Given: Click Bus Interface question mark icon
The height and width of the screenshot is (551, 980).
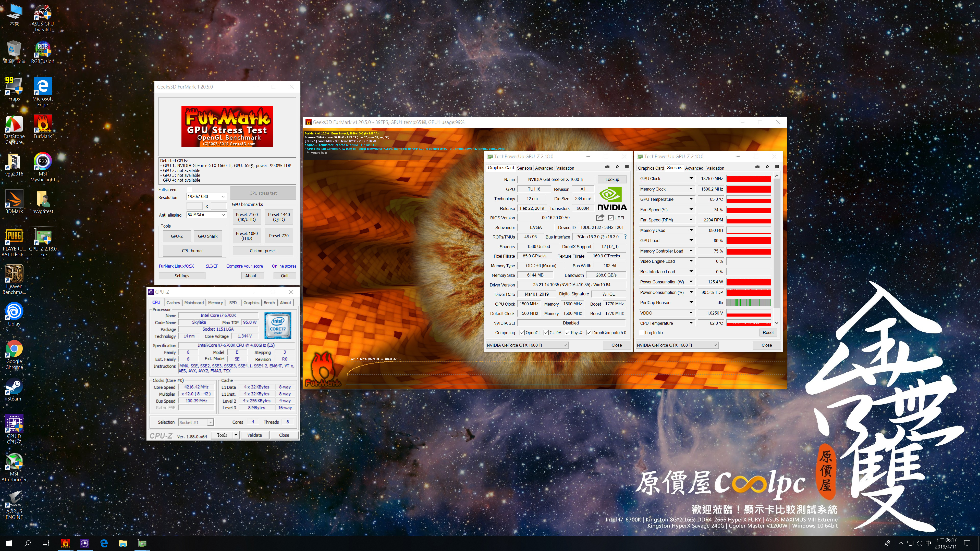Looking at the screenshot, I should [x=625, y=236].
